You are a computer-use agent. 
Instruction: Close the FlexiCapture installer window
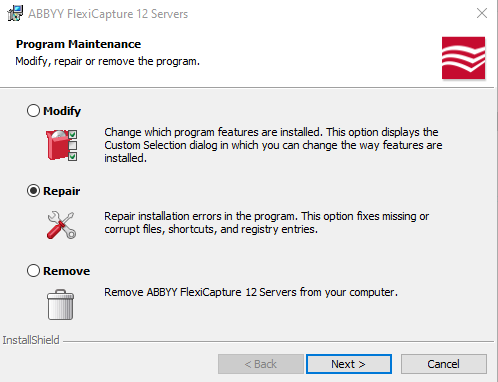[x=482, y=13]
